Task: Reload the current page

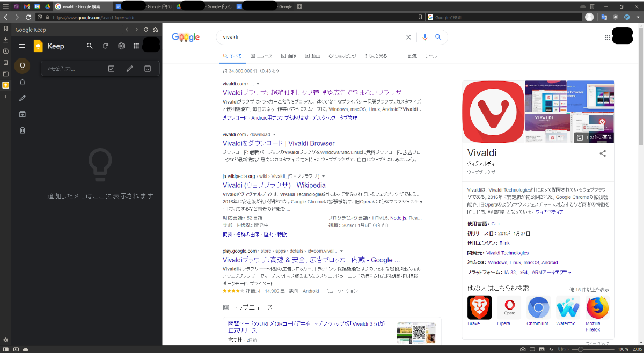Action: coord(29,17)
